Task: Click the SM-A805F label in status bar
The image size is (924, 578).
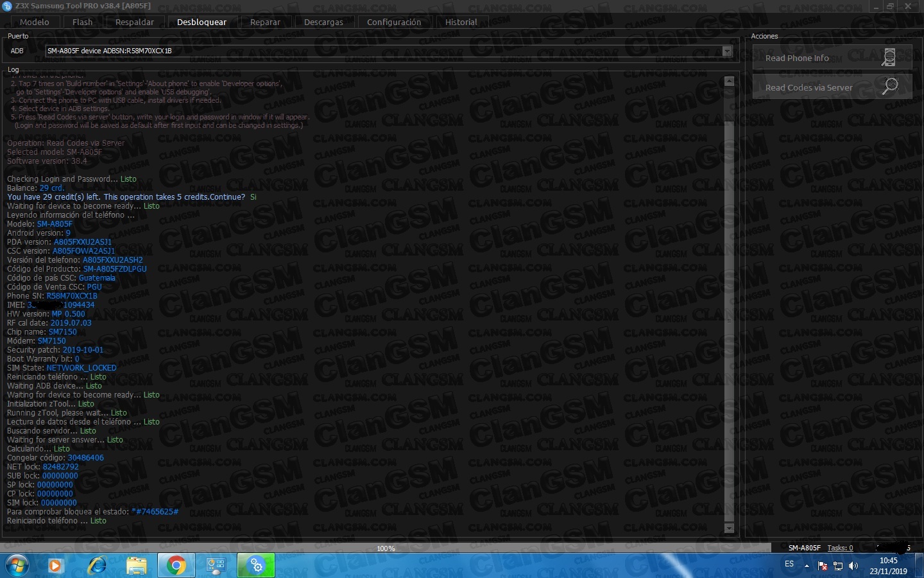Action: (x=804, y=548)
